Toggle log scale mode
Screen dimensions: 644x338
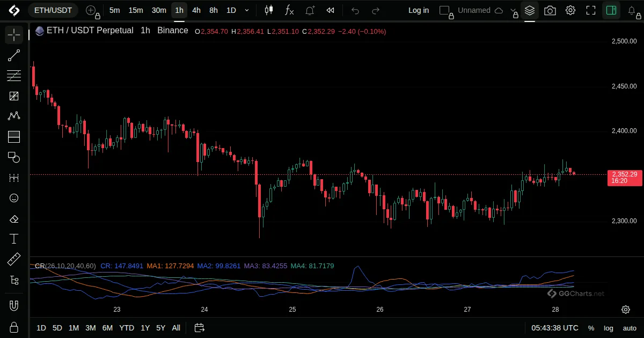[x=609, y=328]
